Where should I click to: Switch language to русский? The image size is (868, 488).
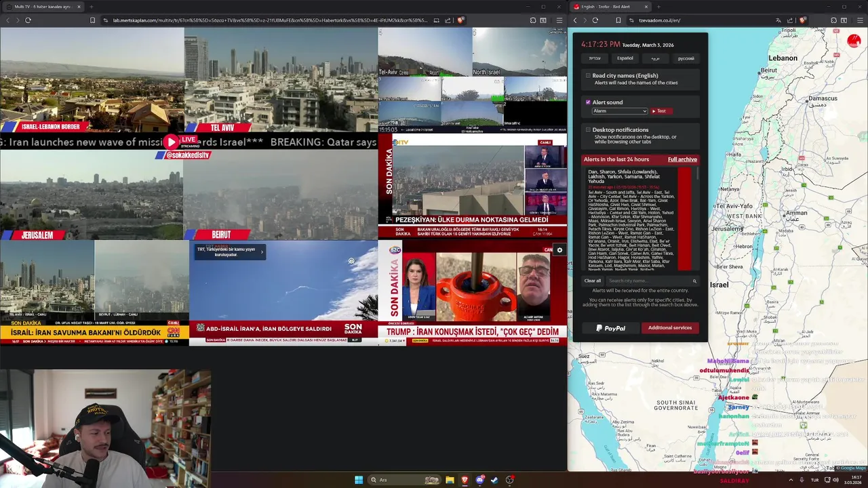[686, 58]
